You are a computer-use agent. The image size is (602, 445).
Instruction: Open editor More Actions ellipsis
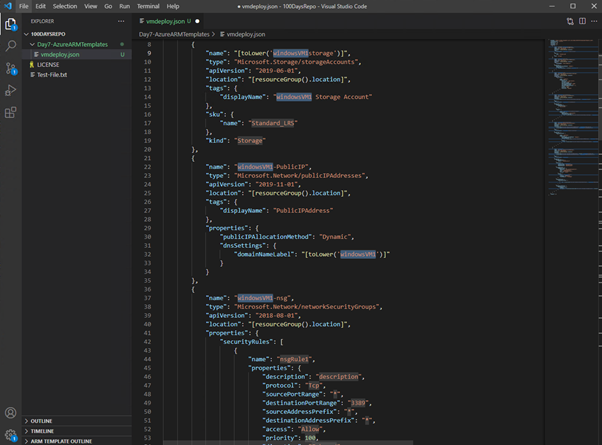tap(595, 20)
